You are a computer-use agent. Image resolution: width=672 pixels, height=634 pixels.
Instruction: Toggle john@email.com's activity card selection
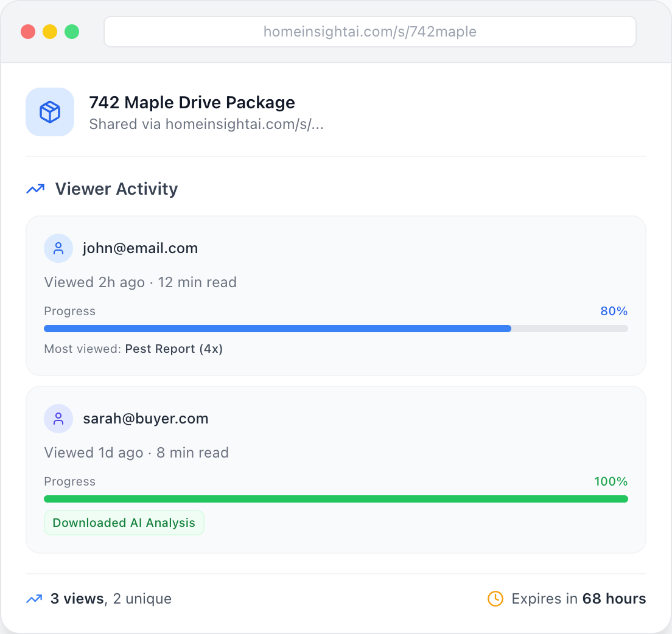(335, 295)
